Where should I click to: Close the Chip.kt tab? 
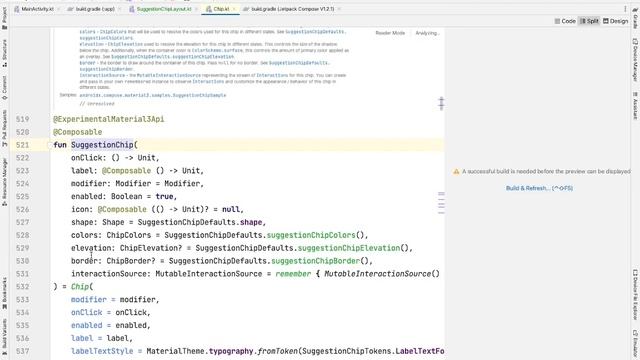[x=234, y=9]
